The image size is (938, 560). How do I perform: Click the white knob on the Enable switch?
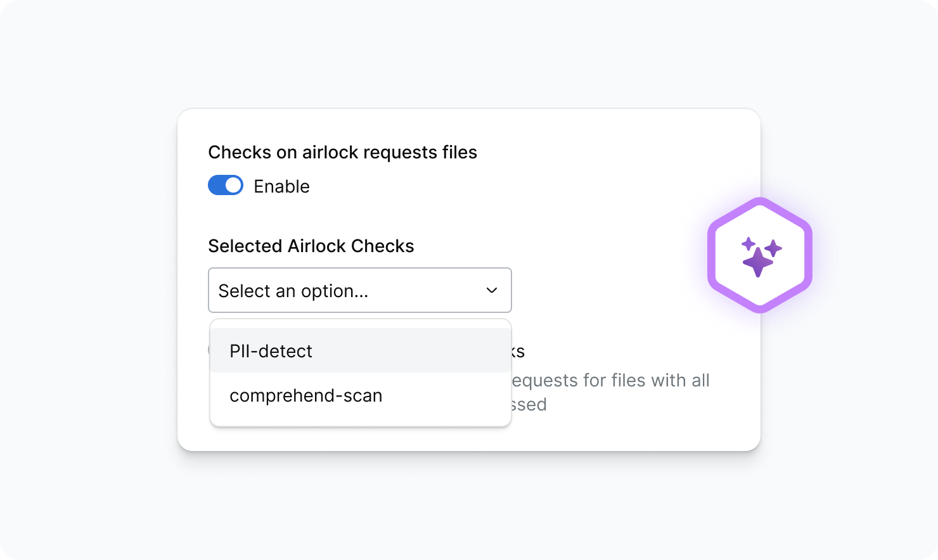[x=233, y=185]
